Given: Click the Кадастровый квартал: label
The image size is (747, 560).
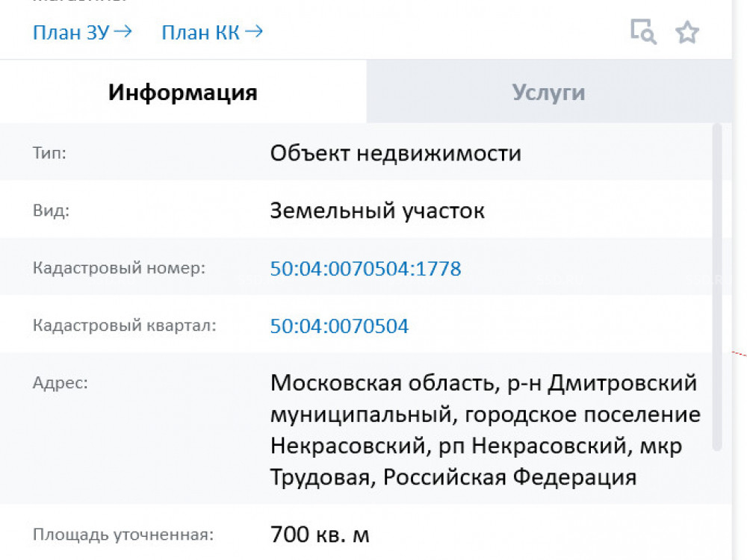Looking at the screenshot, I should (x=123, y=326).
